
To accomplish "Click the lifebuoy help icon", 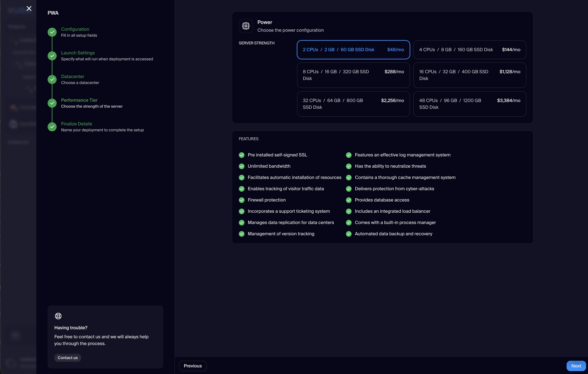I will pyautogui.click(x=58, y=316).
